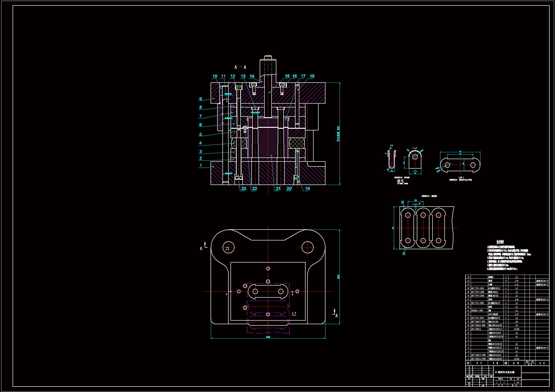Click the U-shaped part side profile drawing

(x=392, y=159)
